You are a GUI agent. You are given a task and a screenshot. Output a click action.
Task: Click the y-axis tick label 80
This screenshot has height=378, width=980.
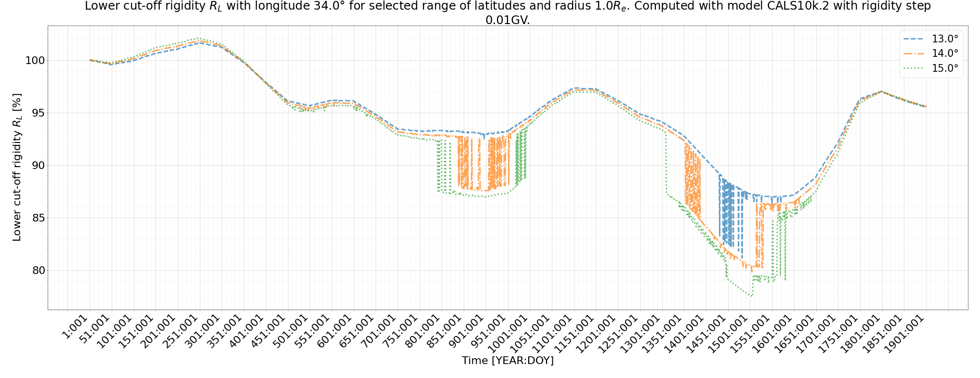coord(38,270)
